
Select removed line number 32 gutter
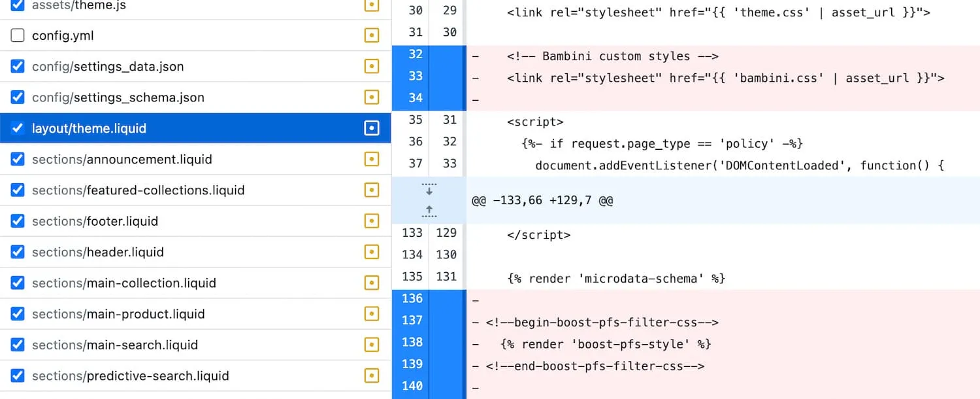click(428, 54)
